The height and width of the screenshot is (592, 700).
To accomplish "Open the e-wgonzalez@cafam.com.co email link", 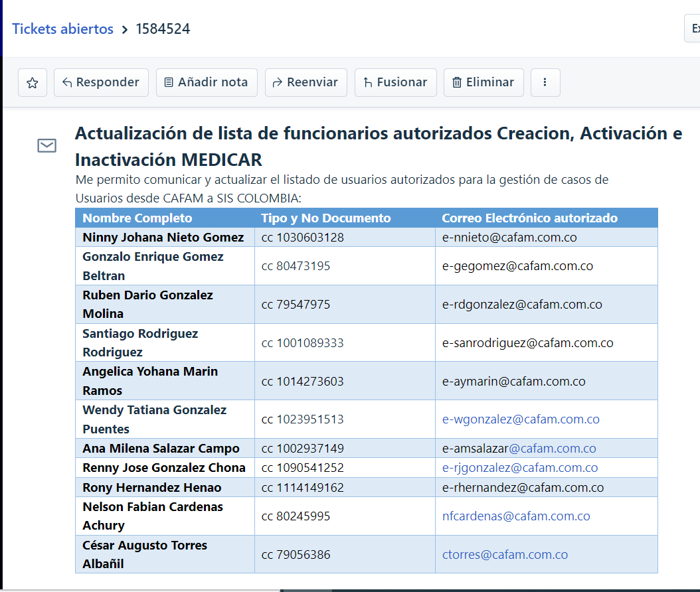I will pos(521,419).
